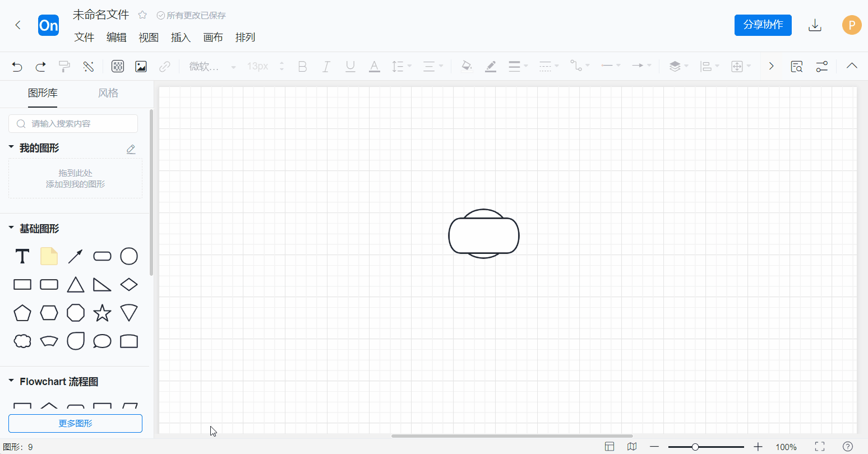Screen dimensions: 868x454
Task: Select the yellow note shape
Action: coord(49,256)
